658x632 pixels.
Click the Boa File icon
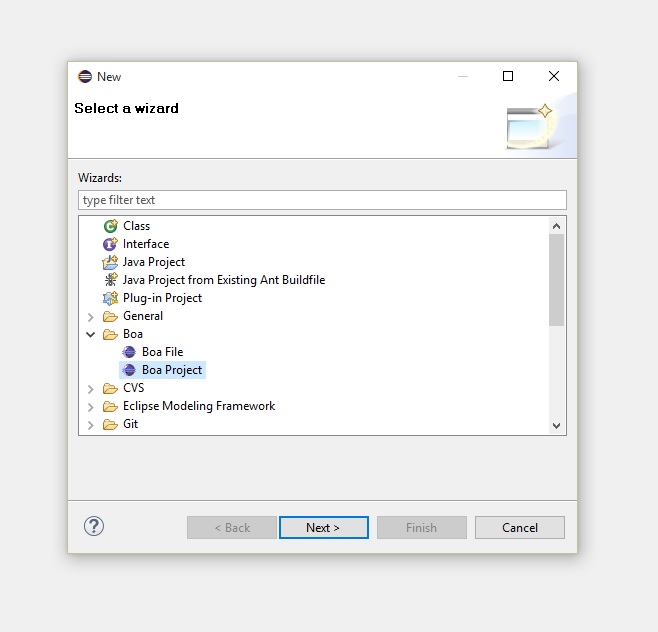click(129, 352)
